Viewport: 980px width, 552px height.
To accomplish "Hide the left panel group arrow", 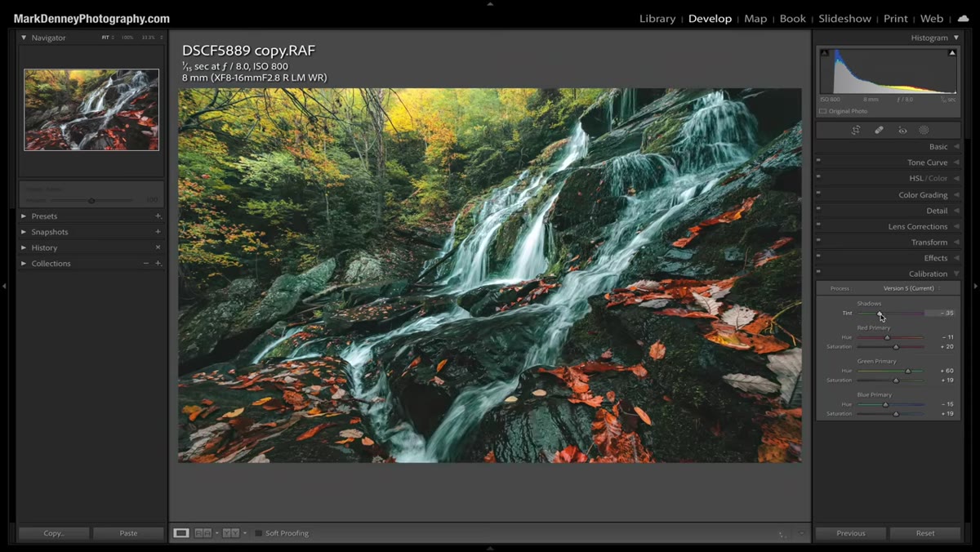I will coord(4,287).
